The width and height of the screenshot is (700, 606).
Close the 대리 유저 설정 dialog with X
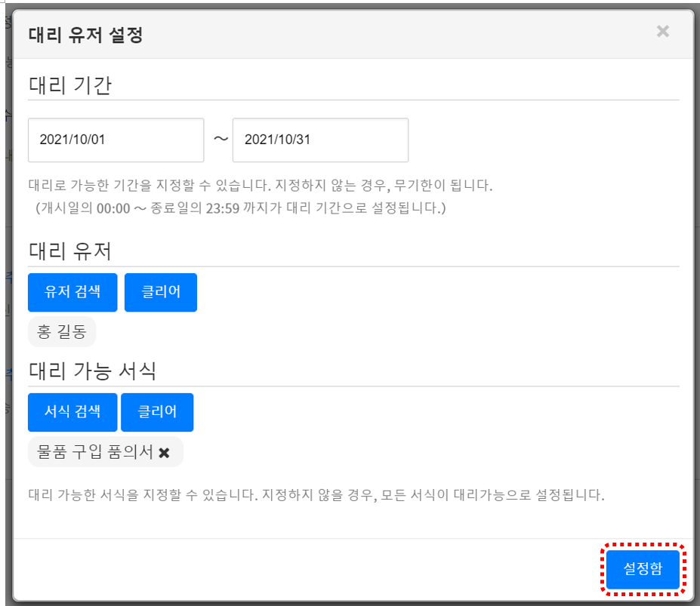coord(662,31)
